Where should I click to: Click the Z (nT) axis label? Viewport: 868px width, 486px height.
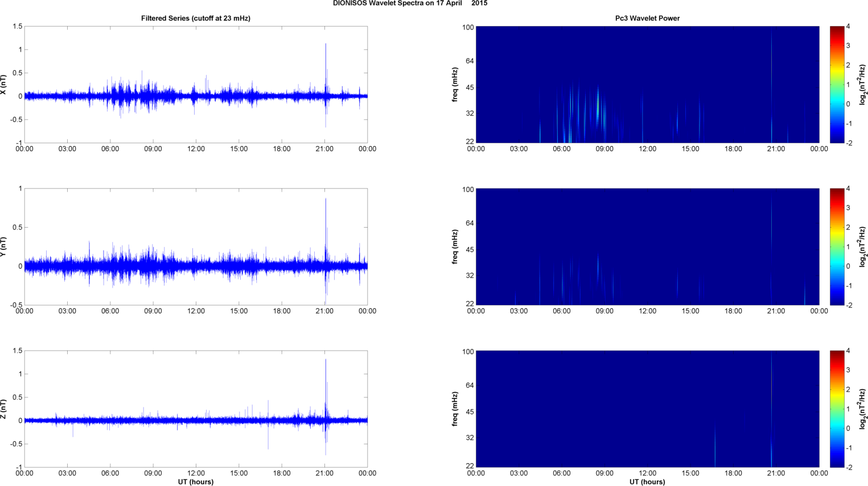[x=4, y=409]
